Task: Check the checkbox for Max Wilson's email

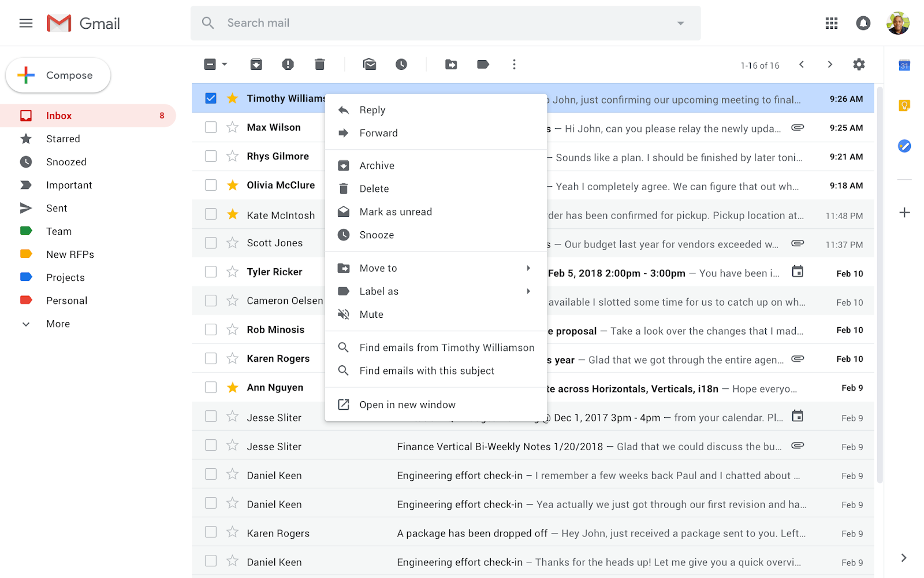Action: pos(210,127)
